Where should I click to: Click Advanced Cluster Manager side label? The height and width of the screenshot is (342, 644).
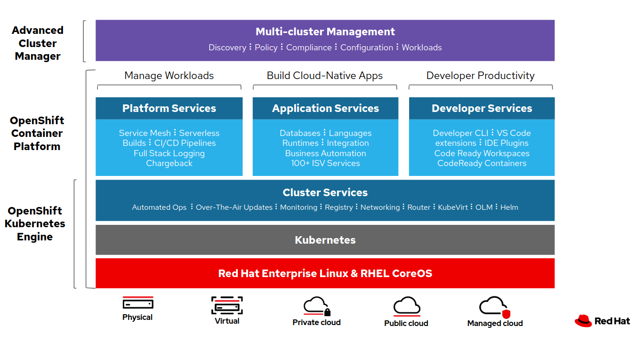pyautogui.click(x=38, y=43)
